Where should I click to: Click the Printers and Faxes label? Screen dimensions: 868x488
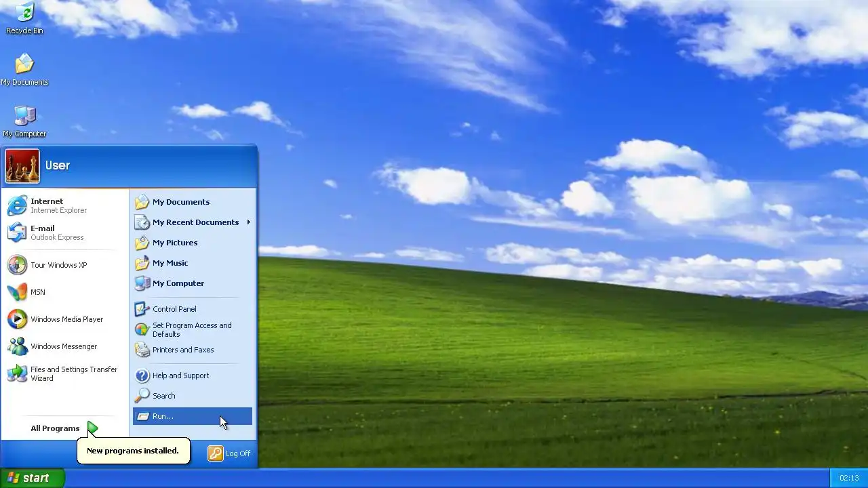click(183, 350)
